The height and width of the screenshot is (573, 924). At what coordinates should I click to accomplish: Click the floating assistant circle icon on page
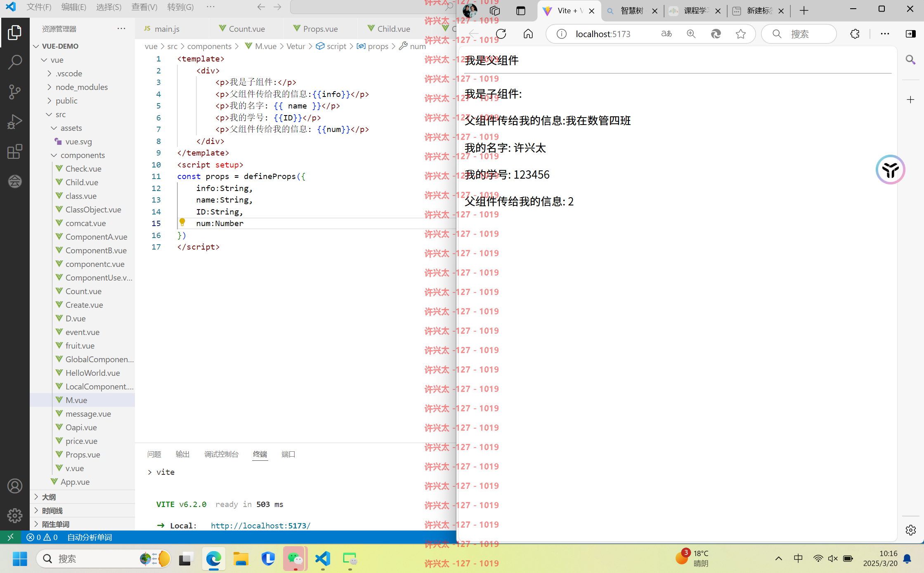click(x=890, y=170)
